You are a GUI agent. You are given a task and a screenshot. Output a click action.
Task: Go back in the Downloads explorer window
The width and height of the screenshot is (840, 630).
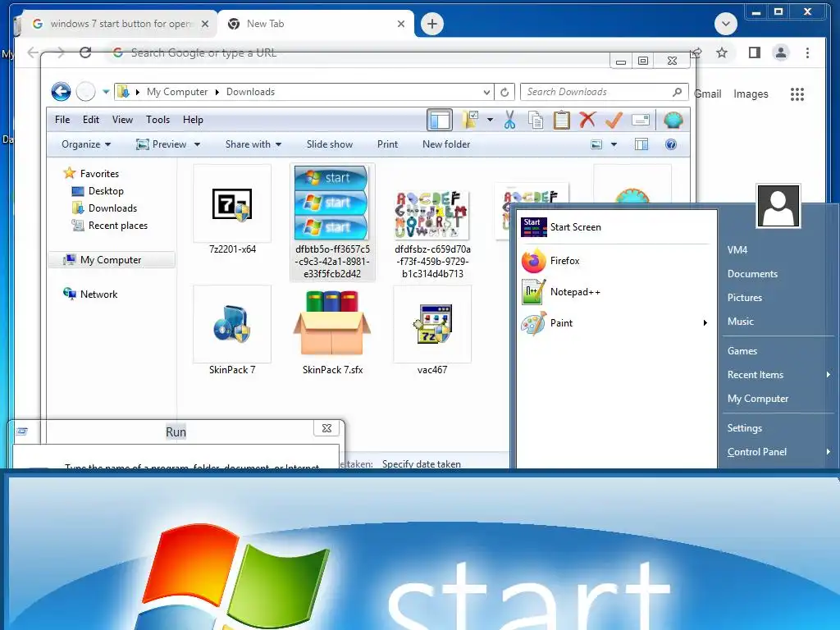coord(61,92)
